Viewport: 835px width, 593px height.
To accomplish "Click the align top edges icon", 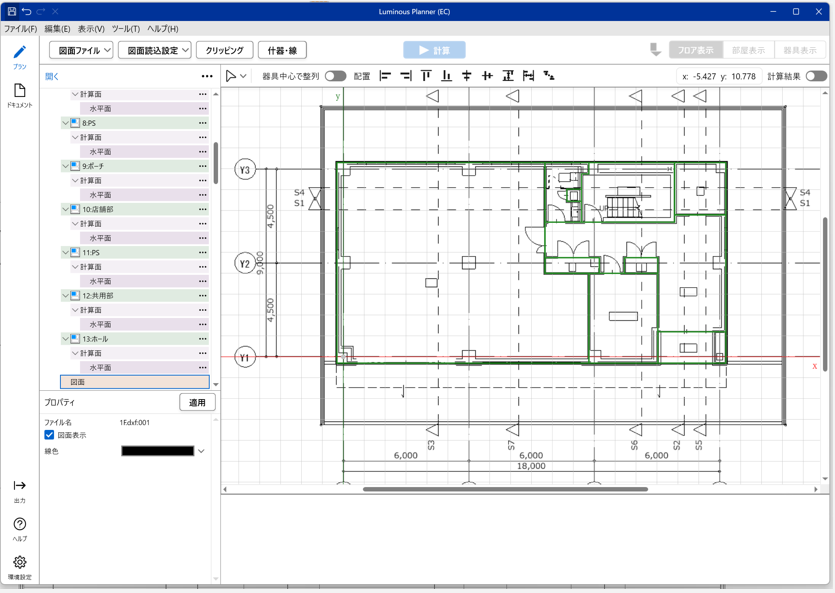I will [x=426, y=76].
